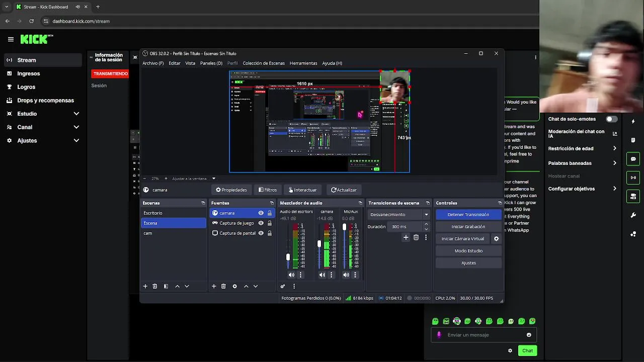Screen dimensions: 644x362
Task: Open Archivo (F) menu in OBS
Action: pyautogui.click(x=153, y=63)
